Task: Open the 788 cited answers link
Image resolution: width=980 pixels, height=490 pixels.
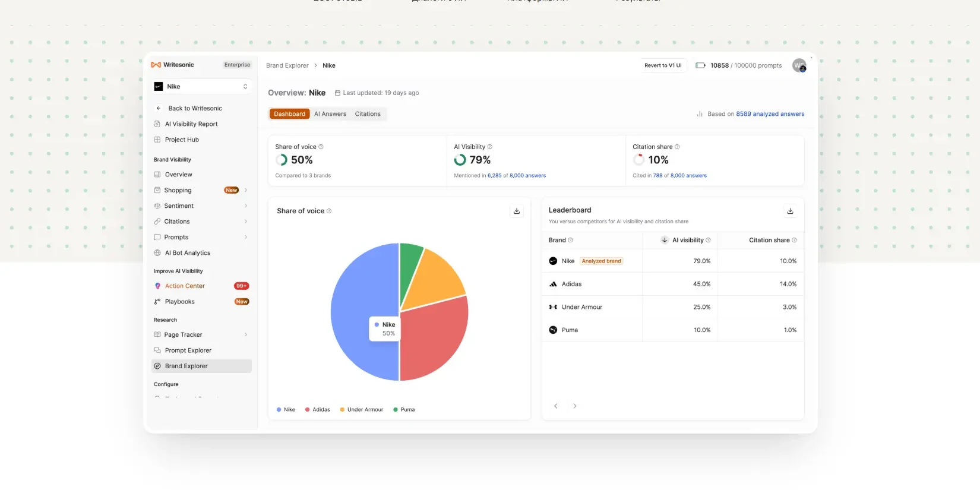Action: point(657,176)
